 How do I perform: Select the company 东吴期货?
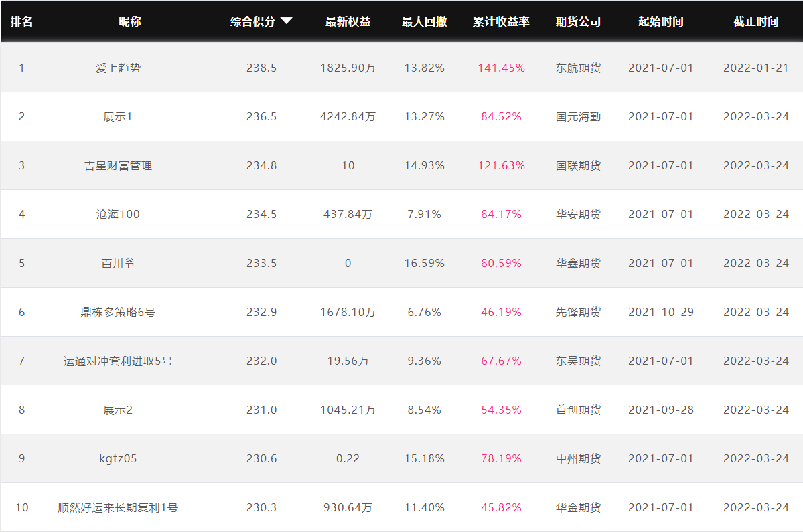pyautogui.click(x=578, y=361)
